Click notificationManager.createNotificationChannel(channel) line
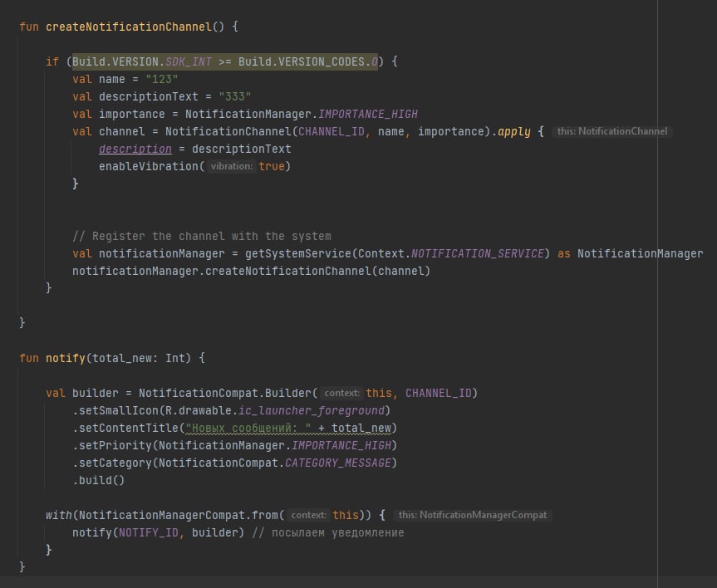 (251, 271)
